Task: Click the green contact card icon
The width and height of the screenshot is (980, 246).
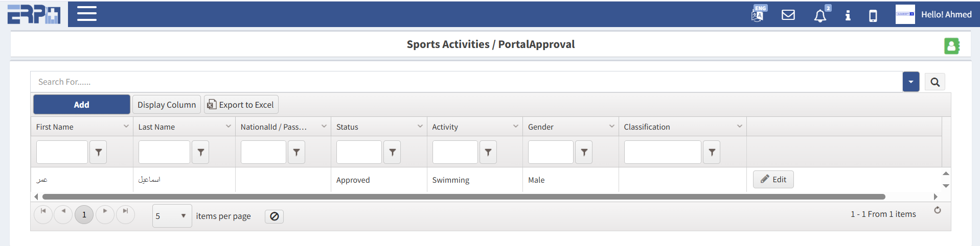Action: pyautogui.click(x=951, y=46)
